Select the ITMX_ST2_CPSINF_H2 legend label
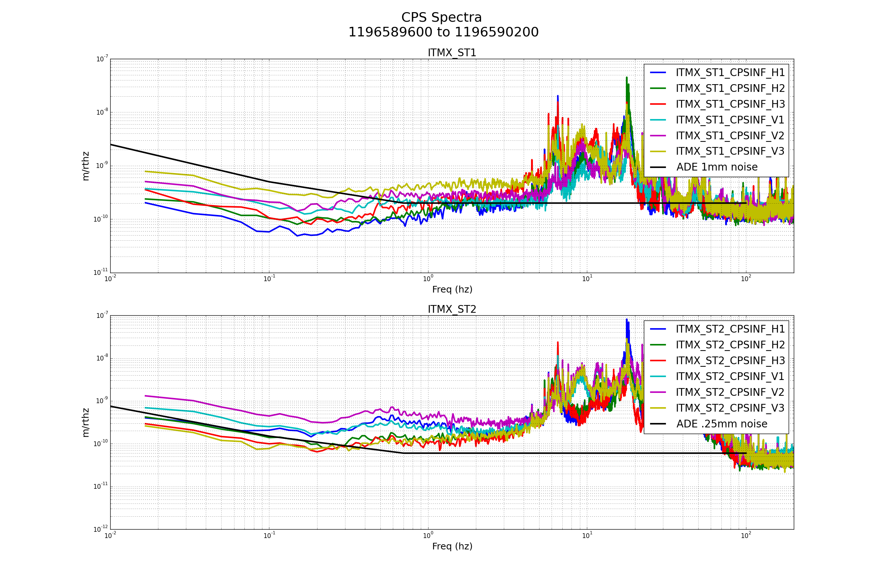The height and width of the screenshot is (588, 882). (x=730, y=345)
